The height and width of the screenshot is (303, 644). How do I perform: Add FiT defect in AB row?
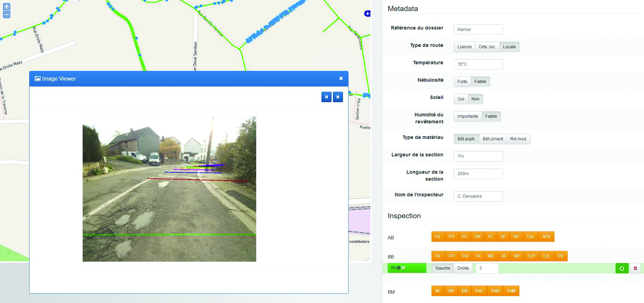(452, 237)
